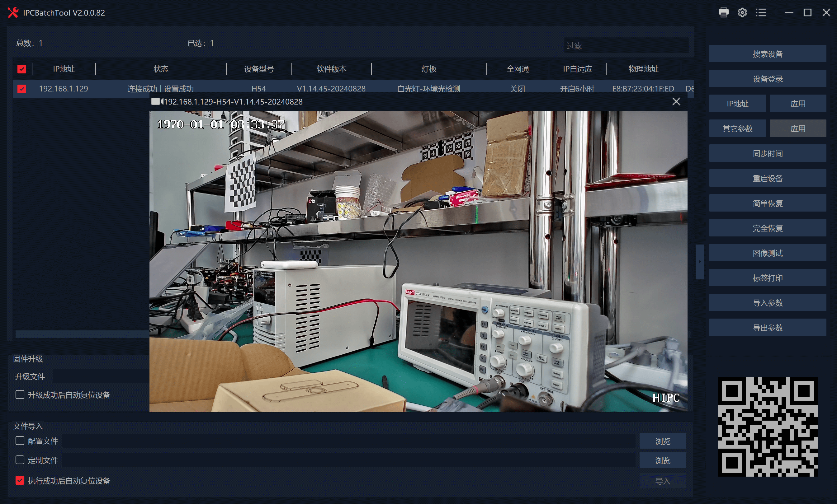Click the printer icon in title bar
Screen dimensions: 837x504
(723, 12)
